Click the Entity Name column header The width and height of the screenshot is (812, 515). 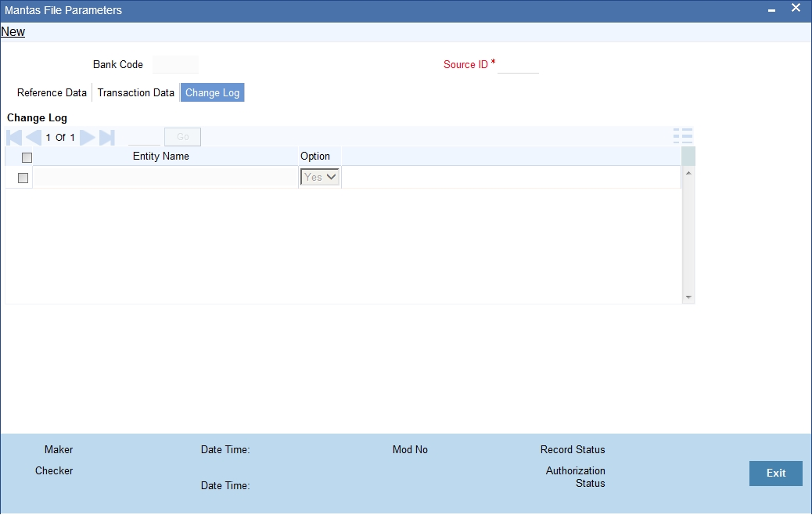[x=161, y=156]
